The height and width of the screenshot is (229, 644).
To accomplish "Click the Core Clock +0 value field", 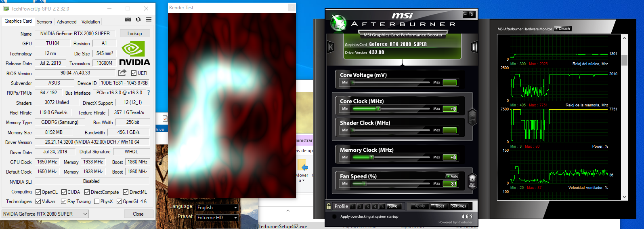I will (x=450, y=109).
